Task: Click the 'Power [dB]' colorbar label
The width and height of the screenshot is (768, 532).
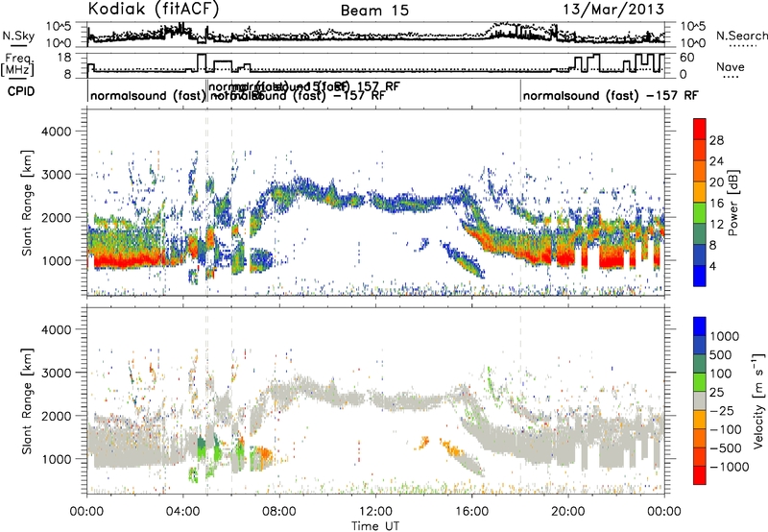Action: [x=732, y=203]
